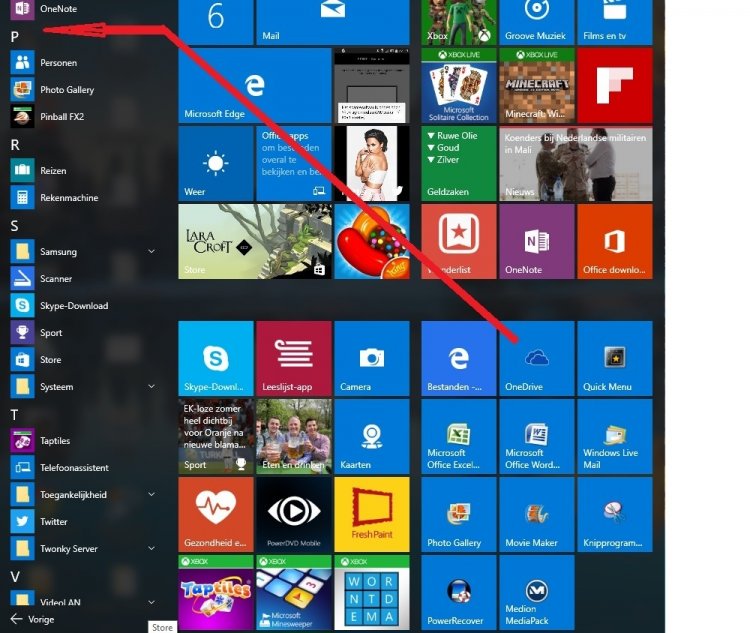Go back with the Vorige button

pos(32,619)
